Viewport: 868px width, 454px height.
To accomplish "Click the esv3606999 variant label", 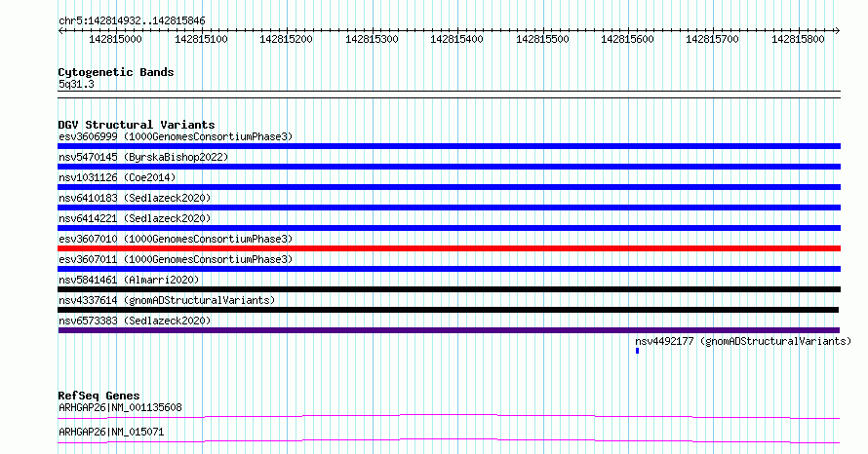I will pos(176,136).
